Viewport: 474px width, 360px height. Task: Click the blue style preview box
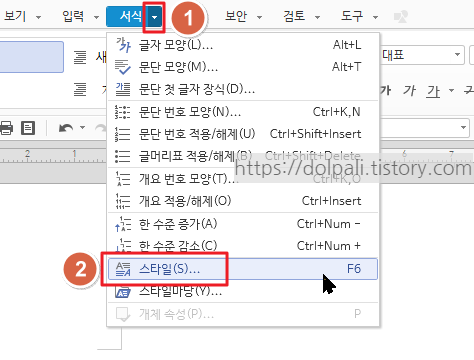click(x=31, y=57)
